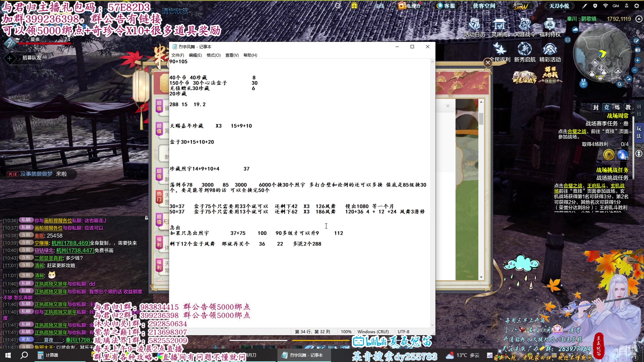
Task: Click Windows (CRLF) in Notepad status bar
Action: click(373, 331)
